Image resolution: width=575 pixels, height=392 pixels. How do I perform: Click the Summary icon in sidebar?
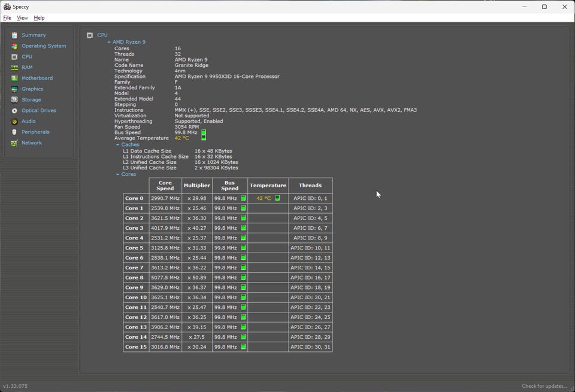click(x=14, y=35)
